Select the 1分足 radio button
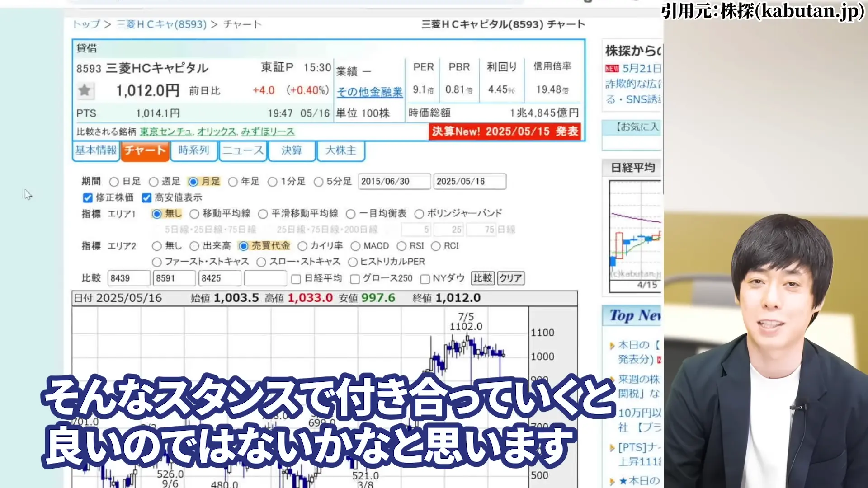Viewport: 868px width, 488px height. pos(272,182)
